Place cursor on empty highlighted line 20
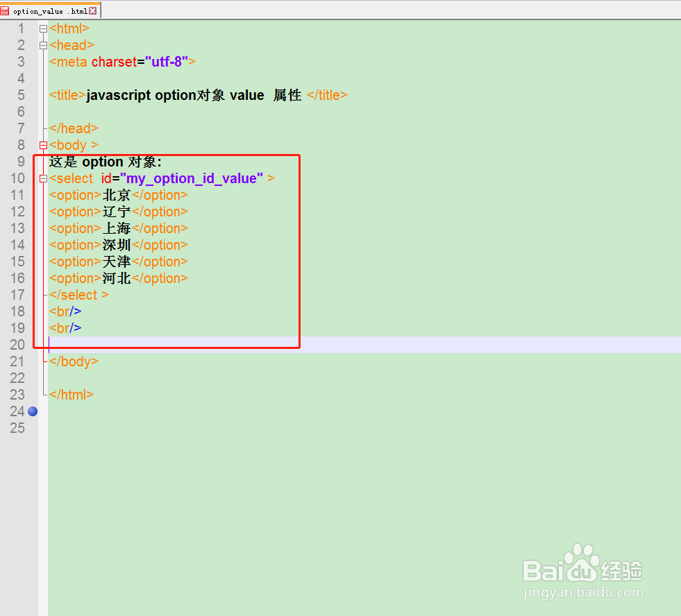 click(x=364, y=345)
